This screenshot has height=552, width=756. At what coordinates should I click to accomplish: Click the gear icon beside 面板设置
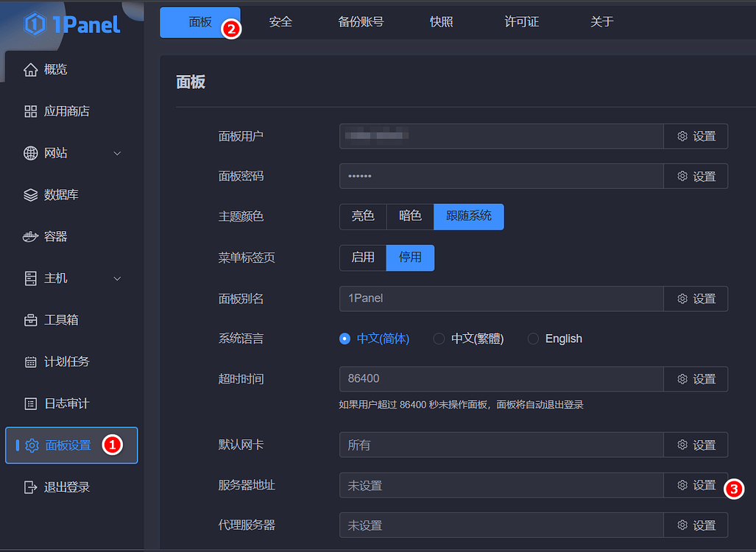32,445
